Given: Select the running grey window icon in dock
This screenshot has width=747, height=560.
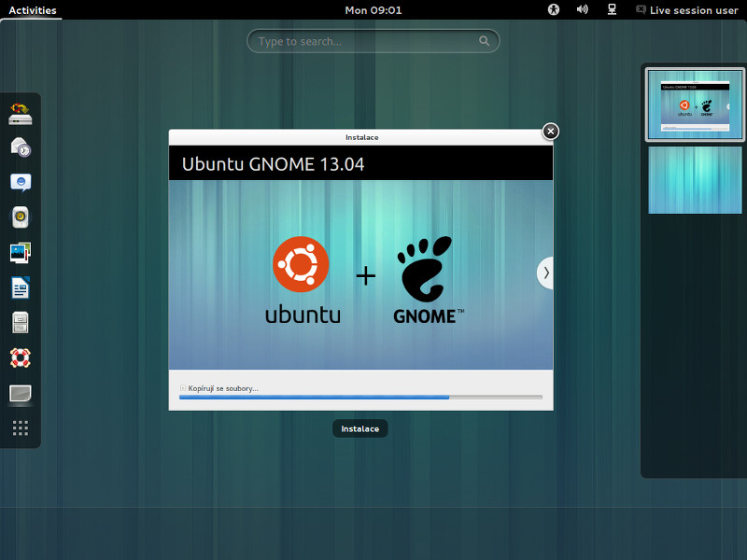Looking at the screenshot, I should 20,393.
